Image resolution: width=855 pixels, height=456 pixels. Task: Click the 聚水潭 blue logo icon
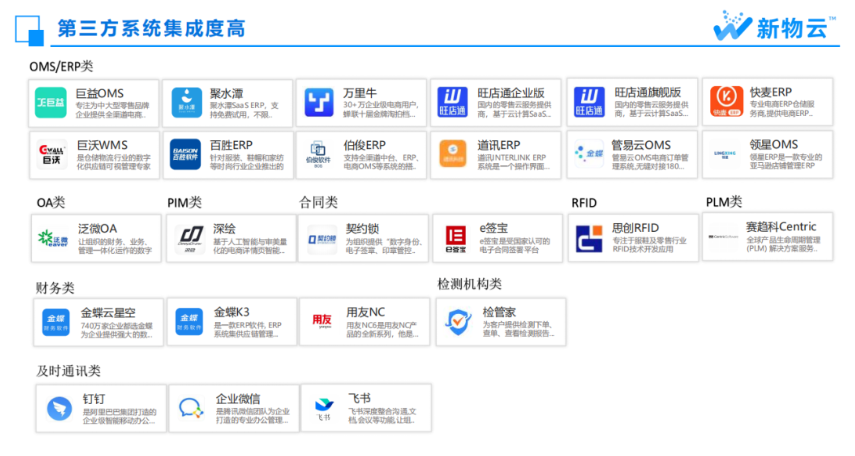(x=186, y=103)
